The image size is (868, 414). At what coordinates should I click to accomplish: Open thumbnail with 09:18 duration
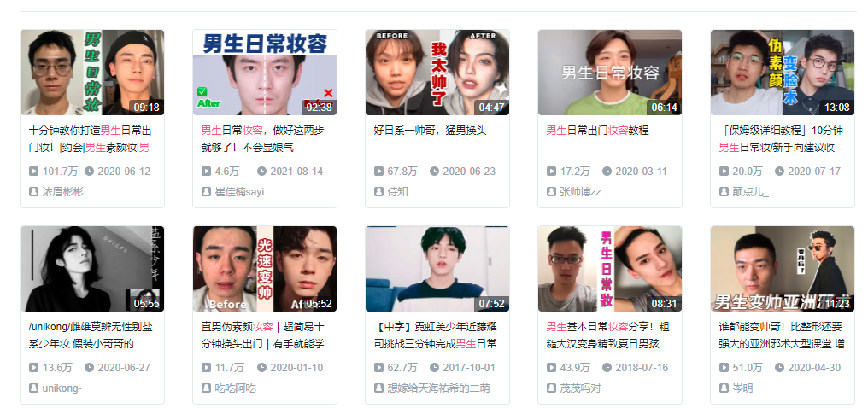(92, 73)
